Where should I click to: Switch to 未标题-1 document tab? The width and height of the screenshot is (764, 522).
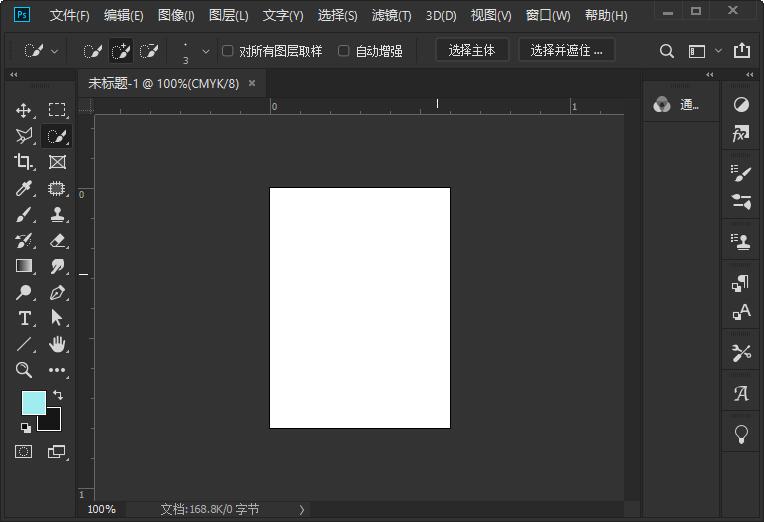tap(164, 83)
